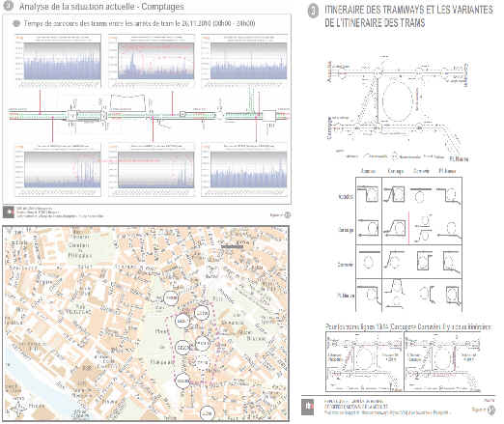Screen dimensions: 504x424
Task: Select the topmost circled counting marker on the map
Action: click(x=171, y=298)
